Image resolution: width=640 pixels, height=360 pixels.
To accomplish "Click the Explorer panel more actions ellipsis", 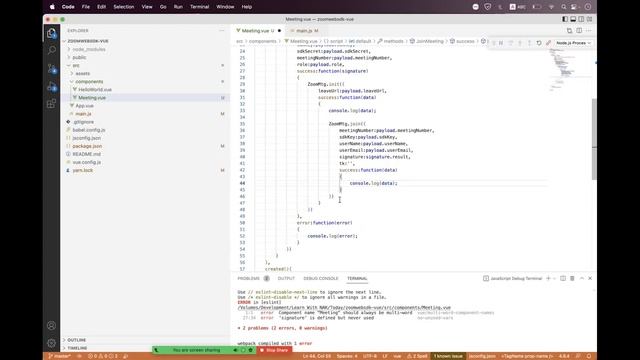I will pyautogui.click(x=222, y=31).
